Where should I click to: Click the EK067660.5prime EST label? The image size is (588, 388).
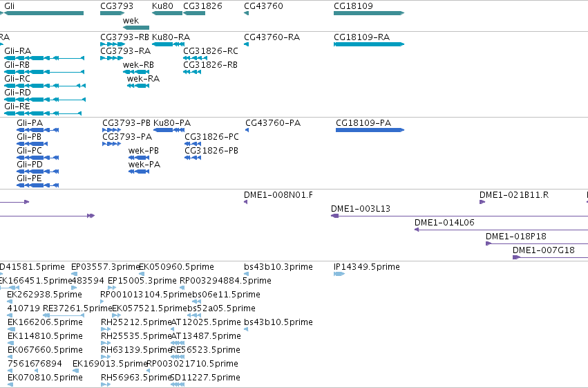(45, 351)
